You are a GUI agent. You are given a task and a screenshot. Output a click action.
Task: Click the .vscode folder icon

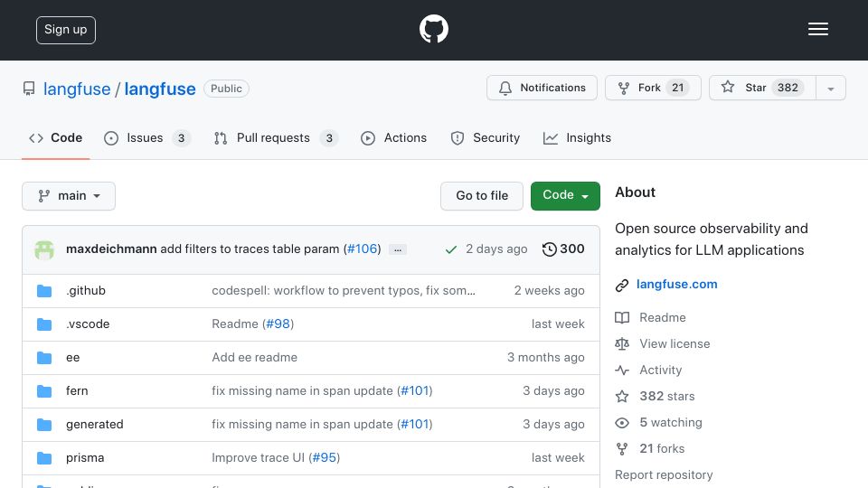[44, 324]
